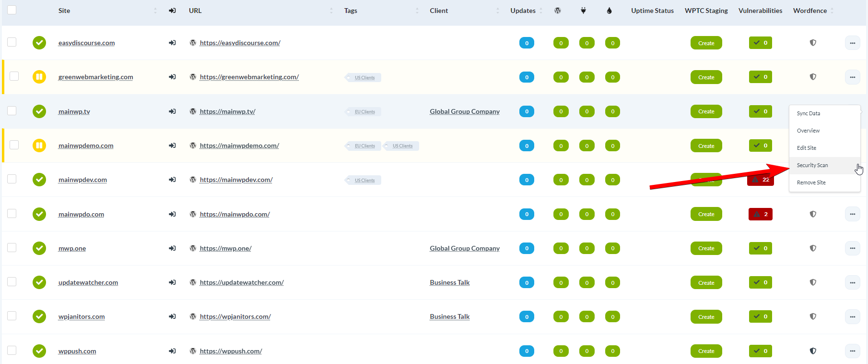
Task: Open the easydiscourse.com row actions menu
Action: pyautogui.click(x=852, y=43)
